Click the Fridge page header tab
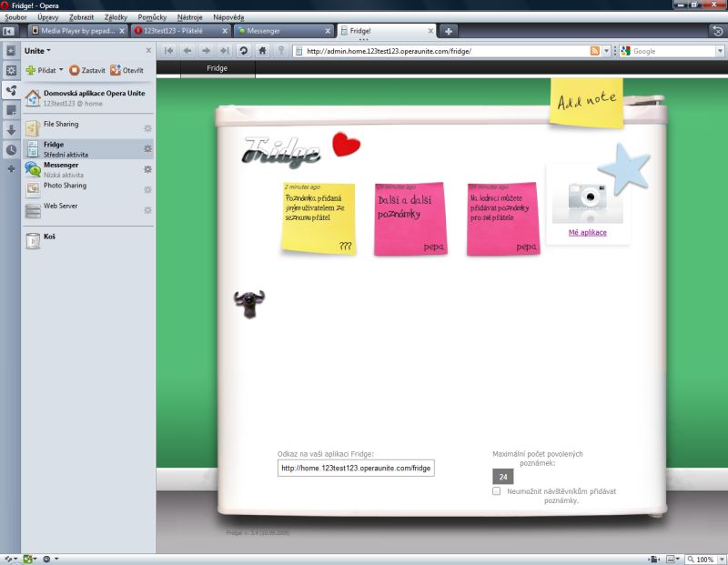 coord(217,68)
